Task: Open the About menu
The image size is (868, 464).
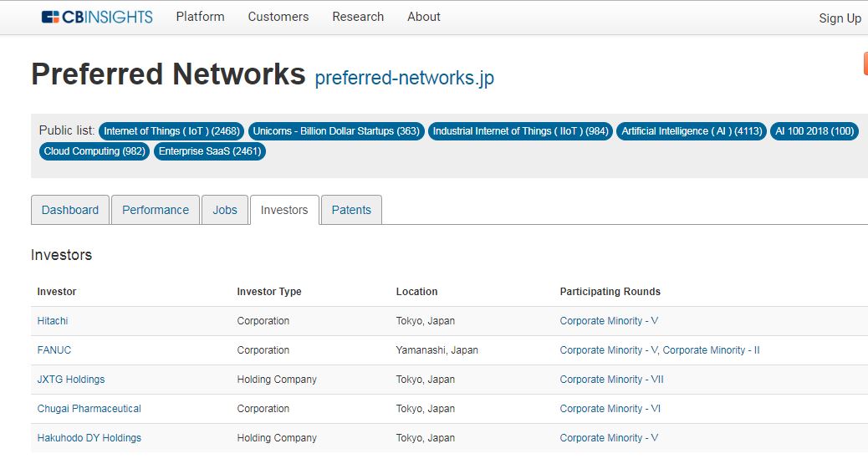Action: coord(424,17)
